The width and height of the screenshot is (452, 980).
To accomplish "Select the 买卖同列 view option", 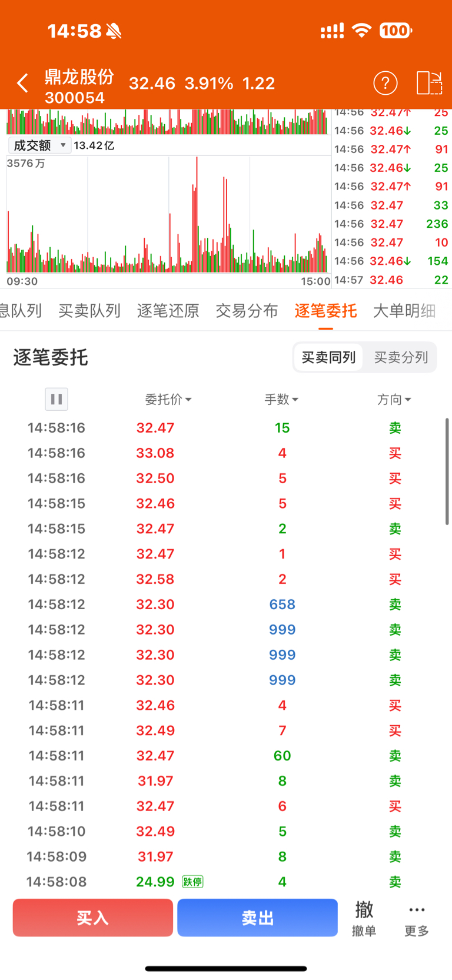I will coord(328,357).
